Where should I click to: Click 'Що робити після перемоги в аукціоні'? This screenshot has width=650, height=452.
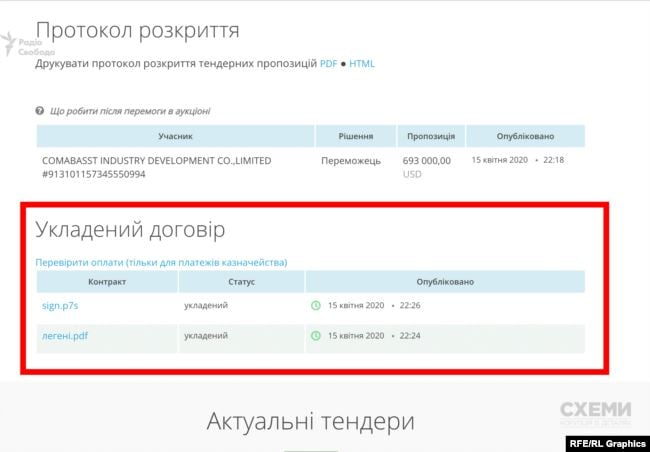click(129, 111)
